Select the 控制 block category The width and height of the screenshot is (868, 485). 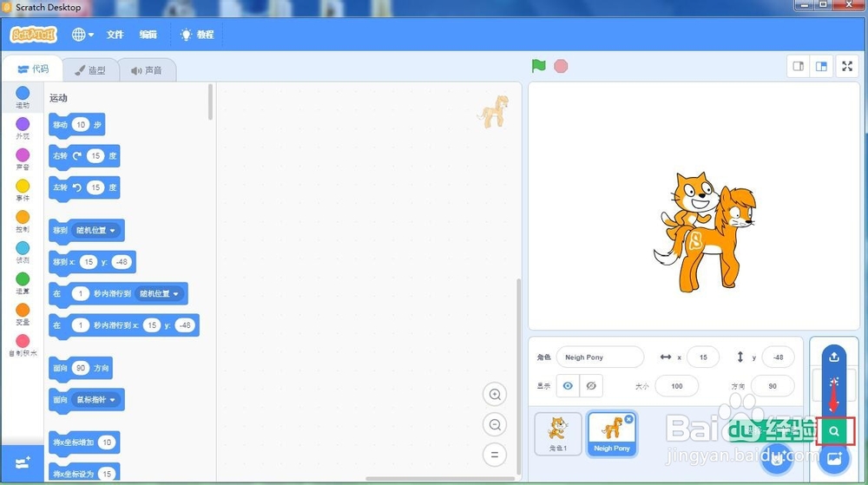(23, 221)
